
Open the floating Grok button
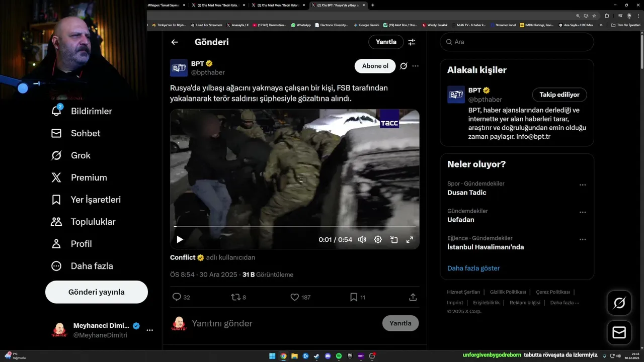click(619, 303)
